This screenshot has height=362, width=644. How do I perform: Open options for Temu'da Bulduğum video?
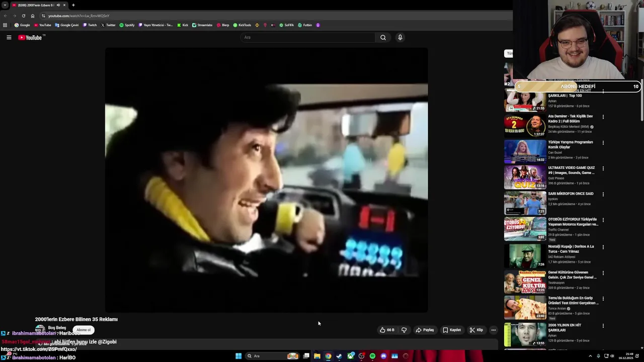pos(603,299)
